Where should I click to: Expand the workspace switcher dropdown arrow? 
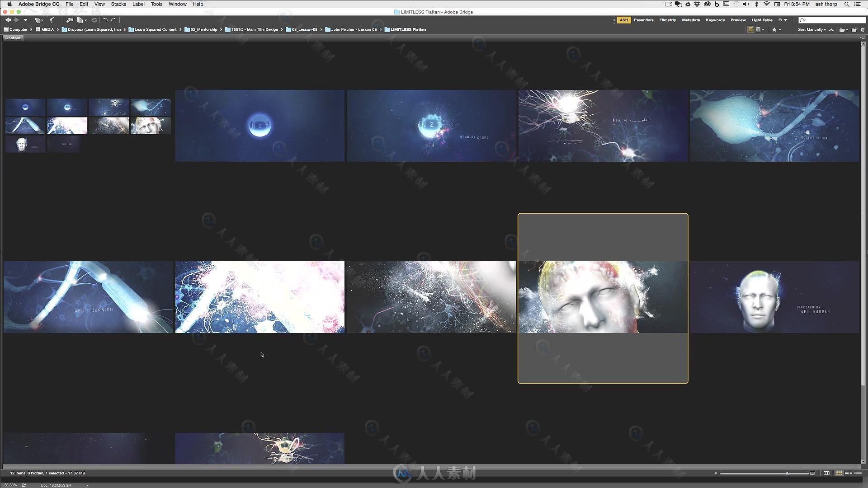pos(786,20)
